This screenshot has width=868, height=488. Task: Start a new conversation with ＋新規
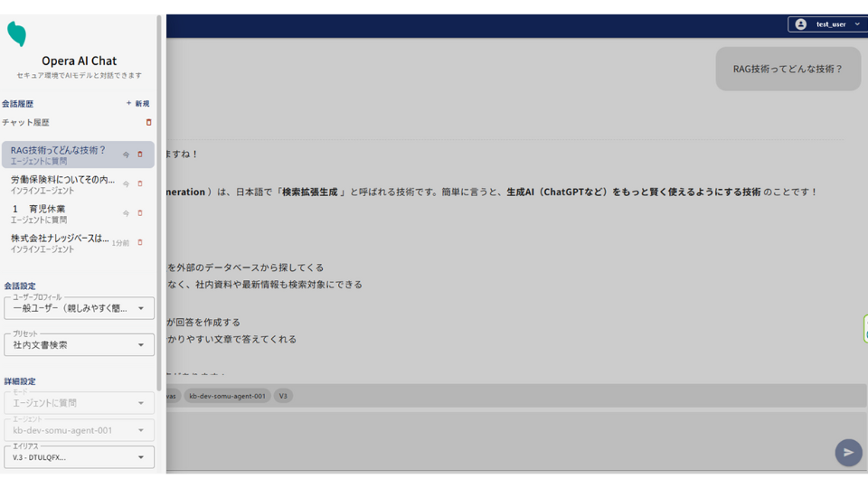click(x=138, y=104)
